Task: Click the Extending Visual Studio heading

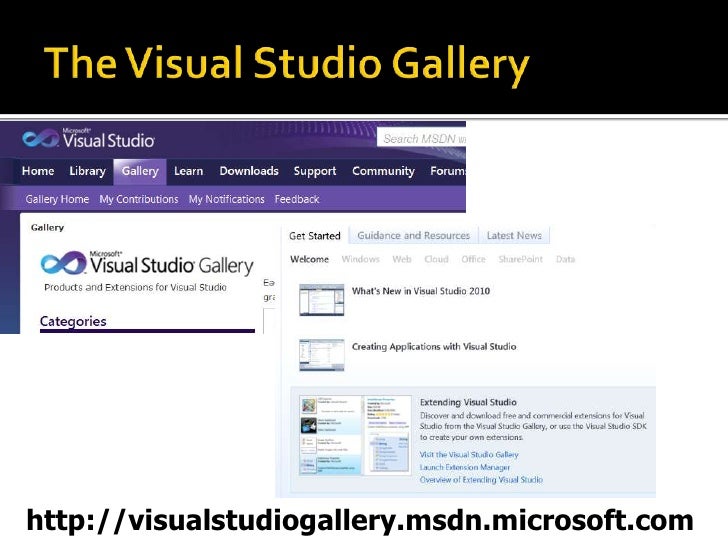Action: click(x=468, y=402)
